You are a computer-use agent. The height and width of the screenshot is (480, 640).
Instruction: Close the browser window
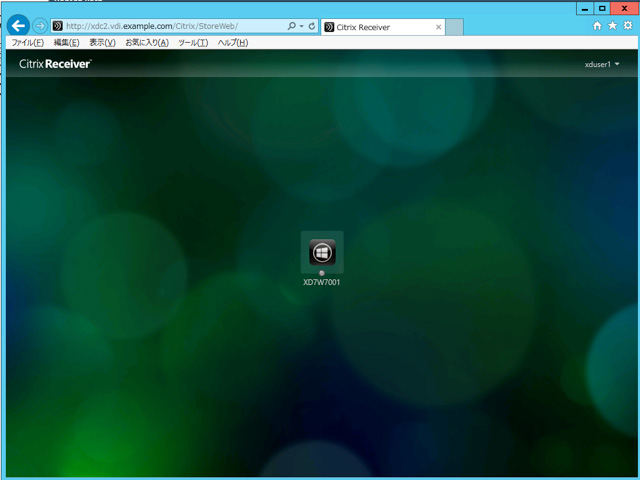pyautogui.click(x=624, y=9)
